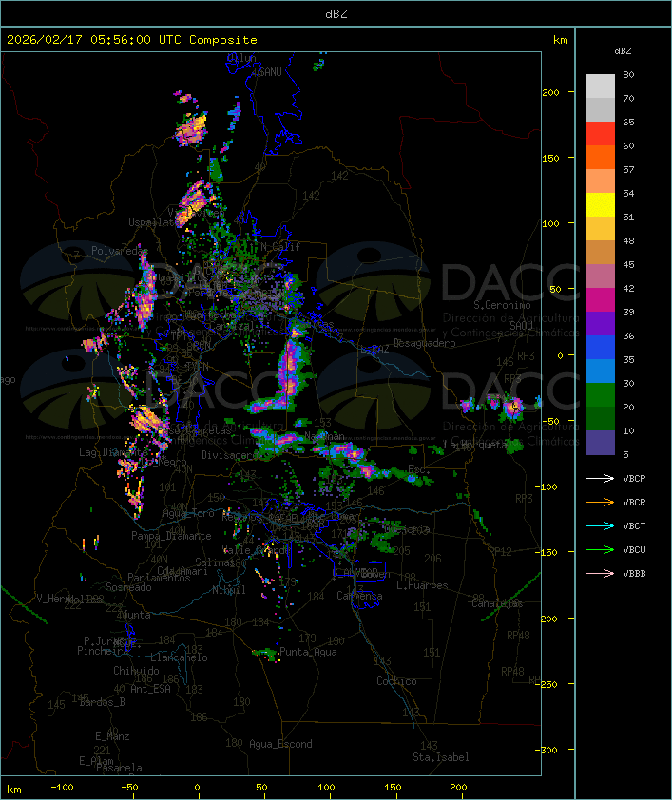Click the 'Pasarela' place label
The image size is (672, 800).
click(119, 768)
